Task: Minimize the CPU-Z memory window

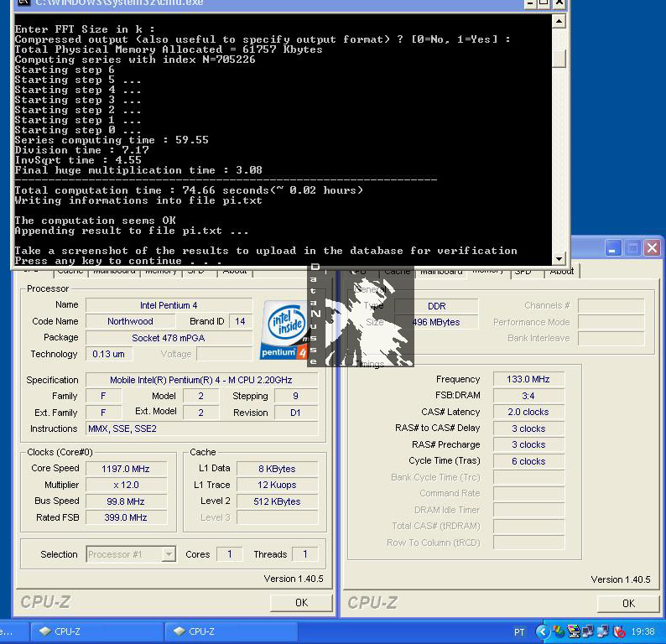Action: [x=612, y=248]
